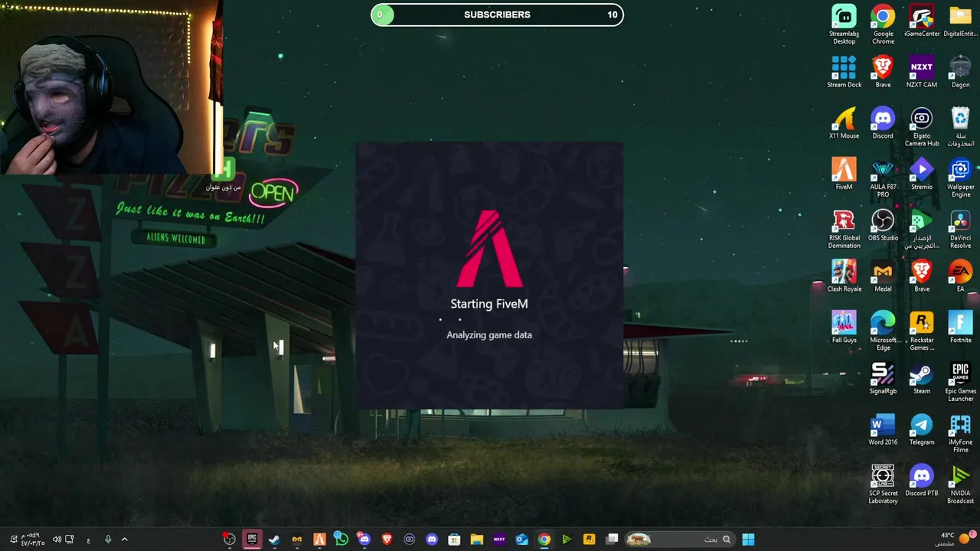Open WhatsApp from the taskbar
The image size is (980, 551).
(x=341, y=540)
